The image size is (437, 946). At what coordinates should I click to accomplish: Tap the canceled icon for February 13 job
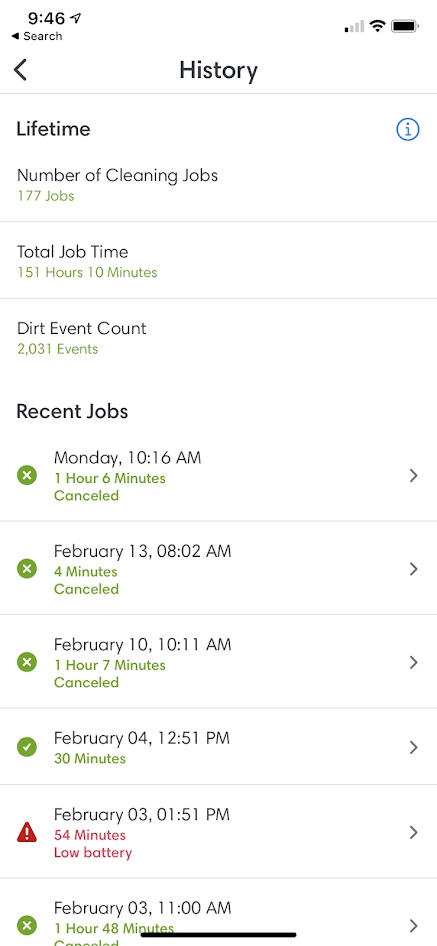(27, 569)
